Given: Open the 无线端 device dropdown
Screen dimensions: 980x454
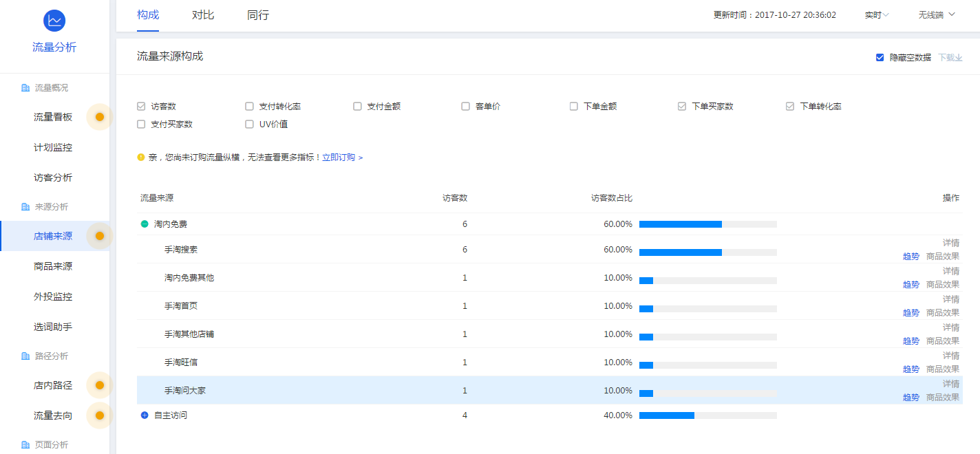Looking at the screenshot, I should point(937,15).
